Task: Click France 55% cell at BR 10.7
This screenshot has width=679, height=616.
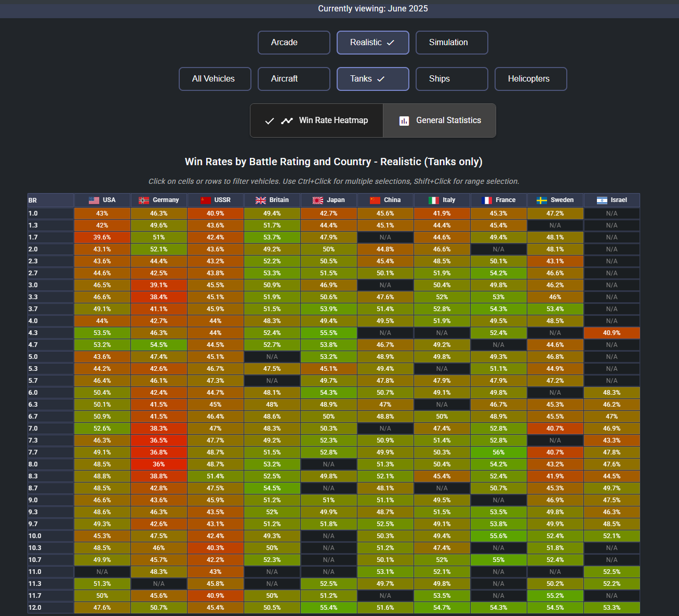Action: pos(498,560)
